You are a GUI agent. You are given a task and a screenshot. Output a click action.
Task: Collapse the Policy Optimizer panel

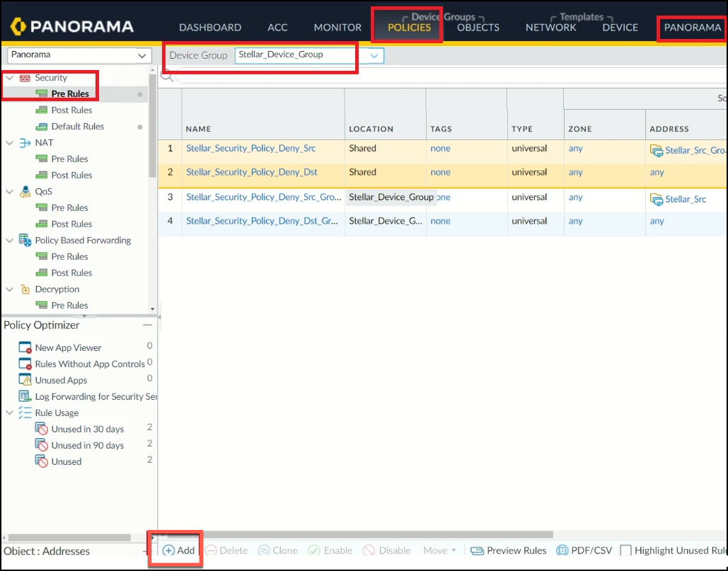pos(147,325)
